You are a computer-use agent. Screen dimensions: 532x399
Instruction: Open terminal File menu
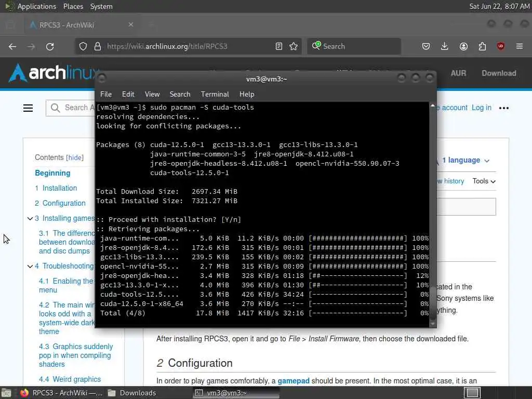106,95
